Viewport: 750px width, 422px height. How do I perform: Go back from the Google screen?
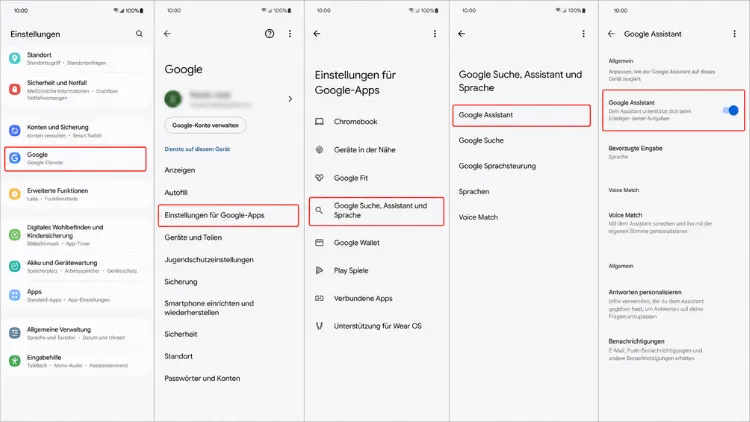coord(167,33)
